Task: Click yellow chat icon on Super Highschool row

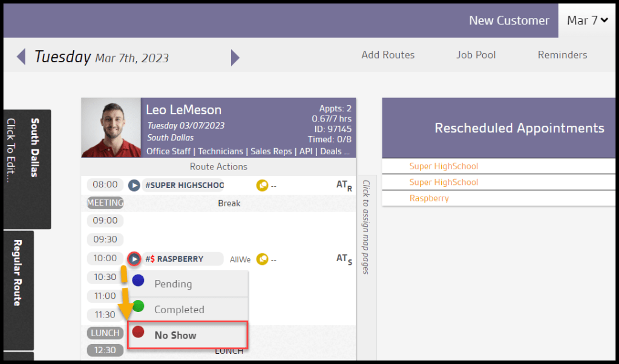Action: pyautogui.click(x=262, y=185)
